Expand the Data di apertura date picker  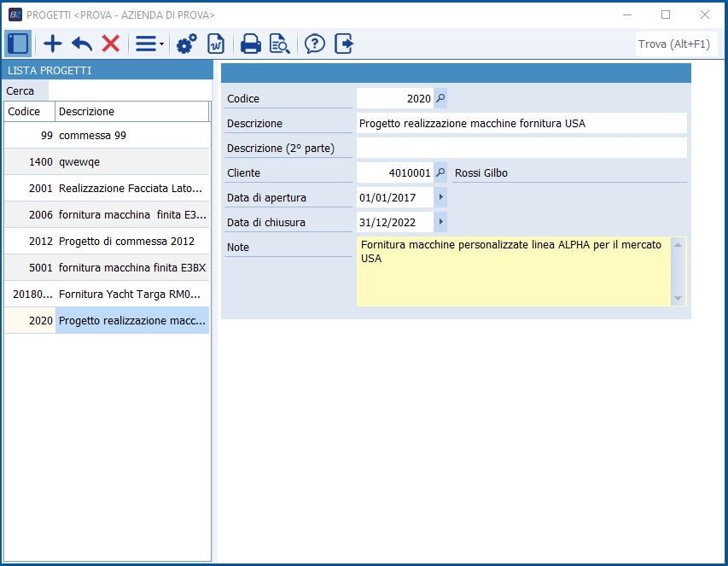point(440,198)
